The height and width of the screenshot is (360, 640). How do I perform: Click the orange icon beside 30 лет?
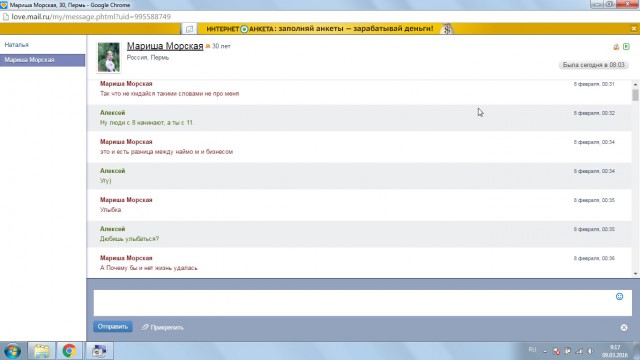(x=208, y=47)
